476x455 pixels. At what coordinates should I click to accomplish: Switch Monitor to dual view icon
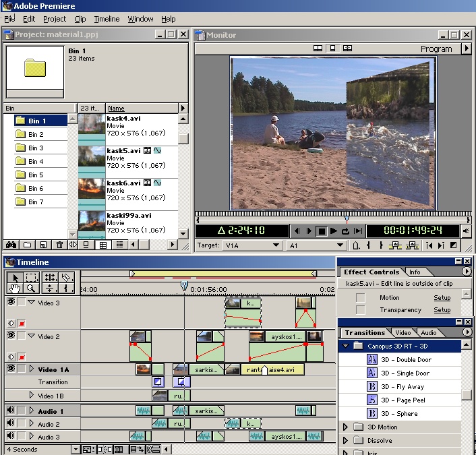click(x=318, y=49)
